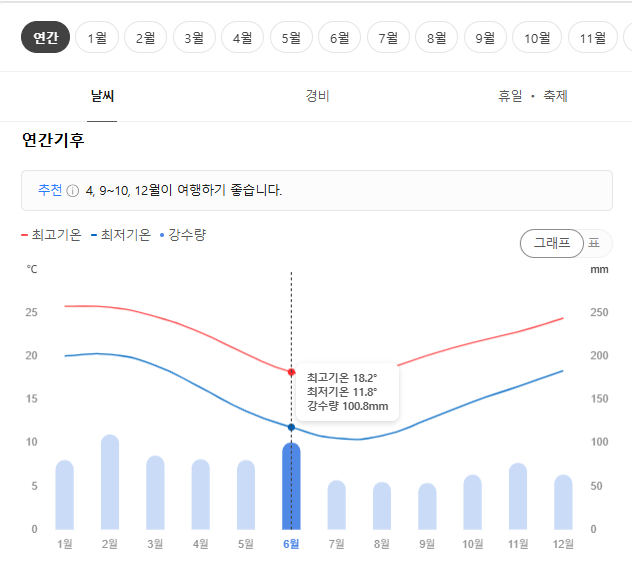This screenshot has height=580, width=632.
Task: Click the 8월 precipitation bar
Action: click(382, 506)
